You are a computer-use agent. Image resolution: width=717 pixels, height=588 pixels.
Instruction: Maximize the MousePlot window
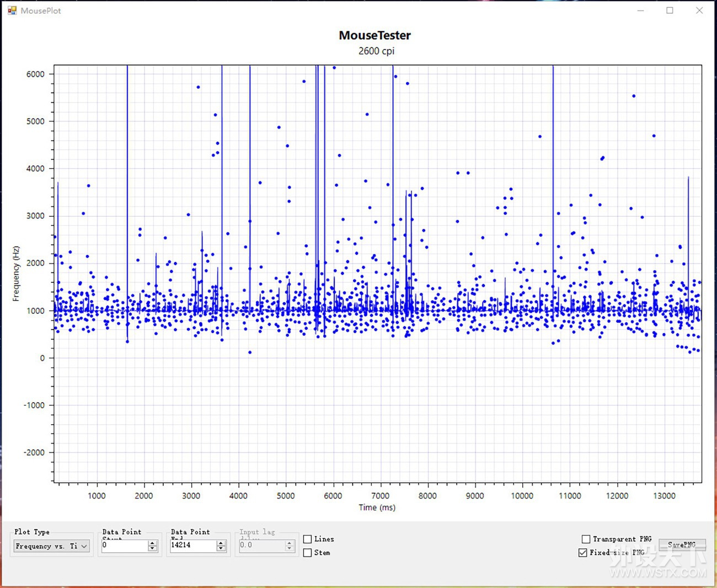(670, 10)
